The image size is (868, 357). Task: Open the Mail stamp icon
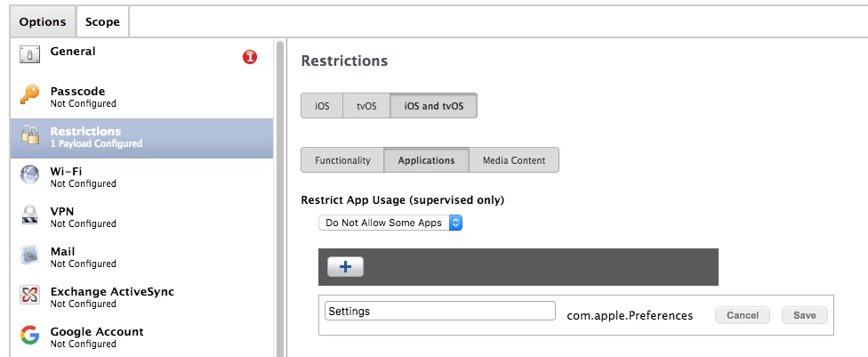[x=30, y=255]
